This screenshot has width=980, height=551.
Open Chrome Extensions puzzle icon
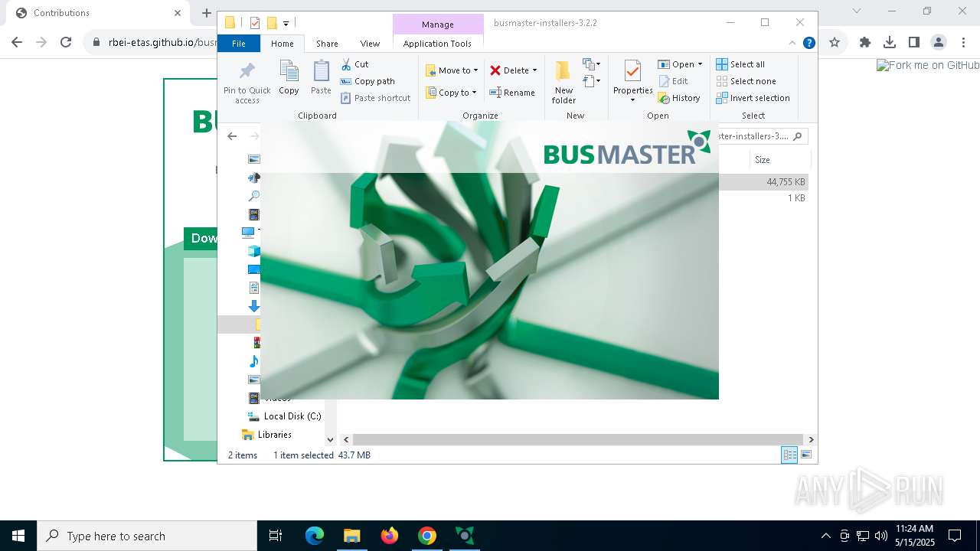pos(865,43)
